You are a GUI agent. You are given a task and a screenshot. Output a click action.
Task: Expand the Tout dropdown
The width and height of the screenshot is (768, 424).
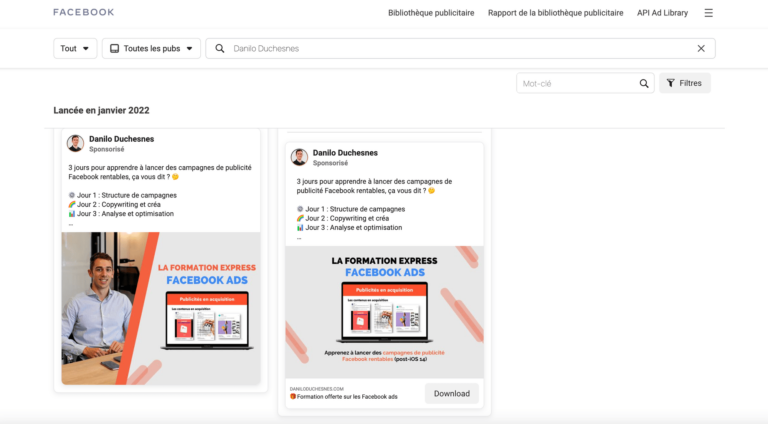[75, 48]
